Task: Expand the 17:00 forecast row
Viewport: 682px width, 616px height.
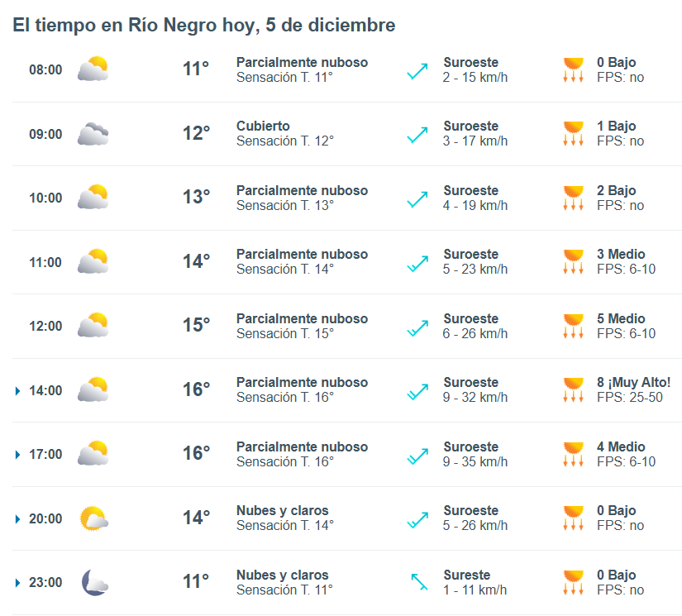Action: (18, 455)
